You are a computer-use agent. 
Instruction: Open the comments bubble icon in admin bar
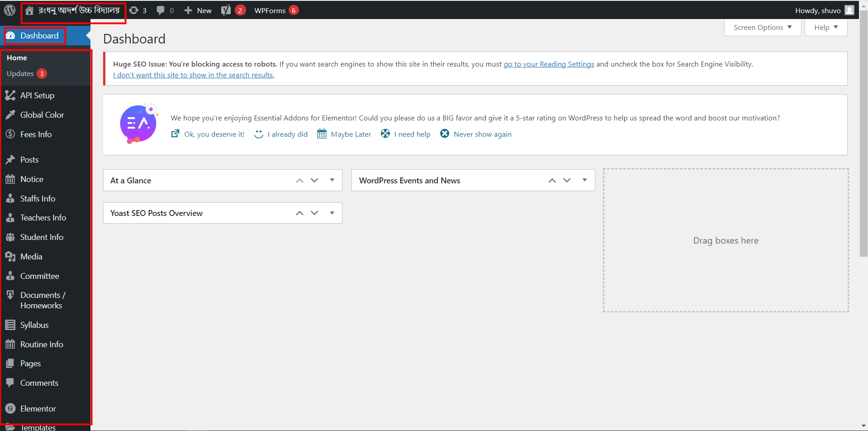[x=160, y=10]
